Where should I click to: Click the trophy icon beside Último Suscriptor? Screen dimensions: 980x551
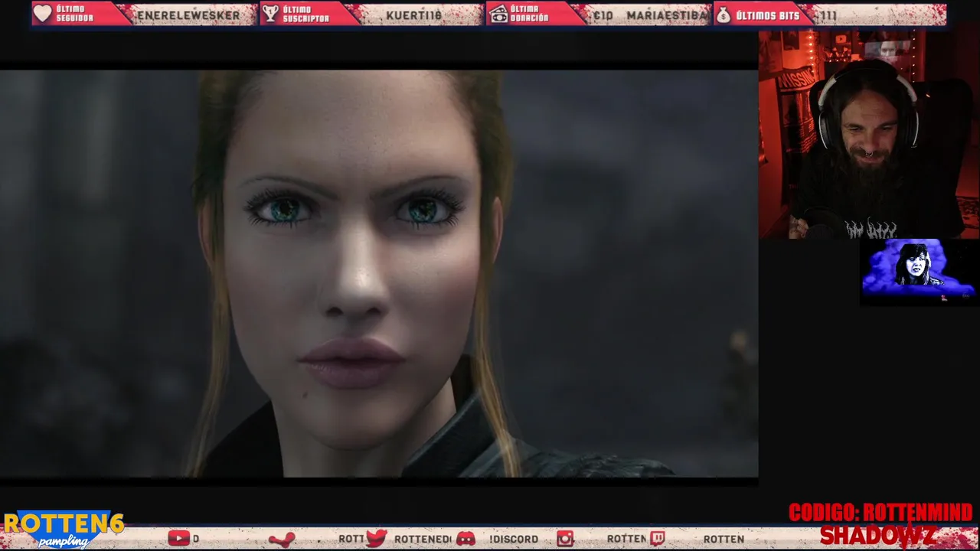pos(270,14)
